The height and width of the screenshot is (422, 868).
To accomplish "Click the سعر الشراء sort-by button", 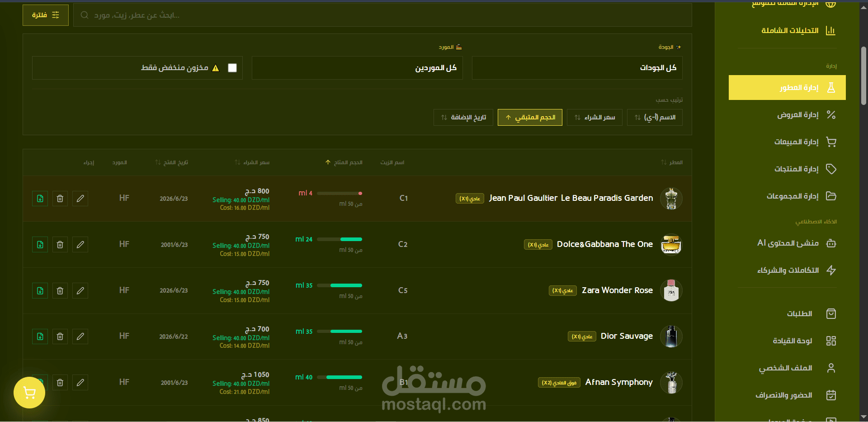I will coord(594,118).
